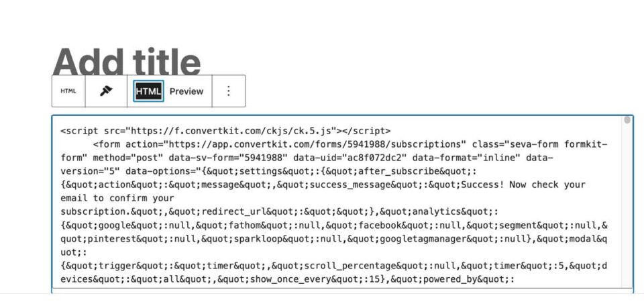Switch to the Preview tab
Viewport: 644px width, 302px height.
(186, 91)
